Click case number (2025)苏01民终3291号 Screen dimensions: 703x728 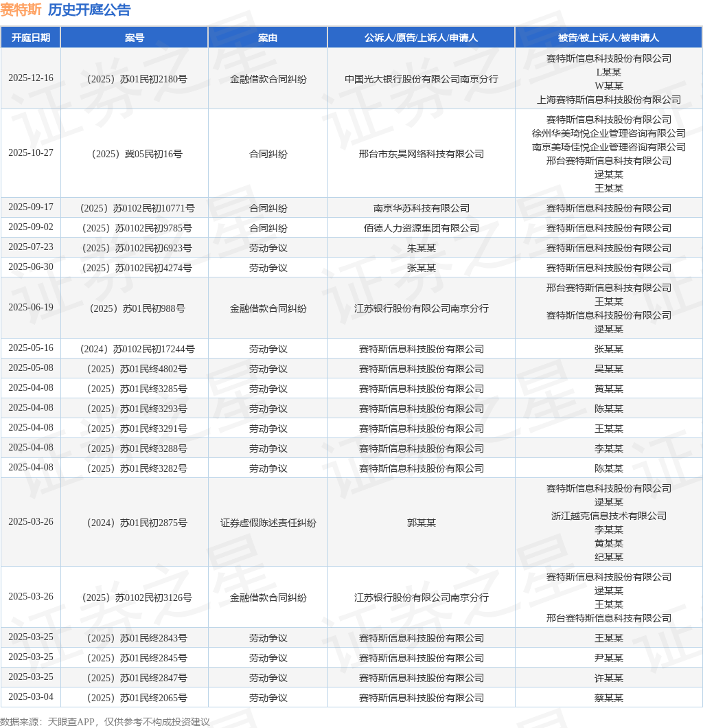click(x=137, y=429)
